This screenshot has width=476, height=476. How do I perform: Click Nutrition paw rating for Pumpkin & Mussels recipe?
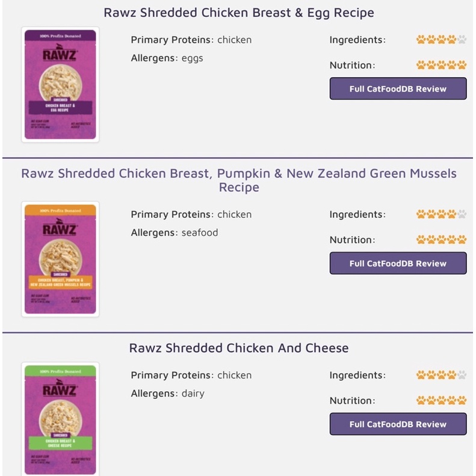click(x=441, y=240)
